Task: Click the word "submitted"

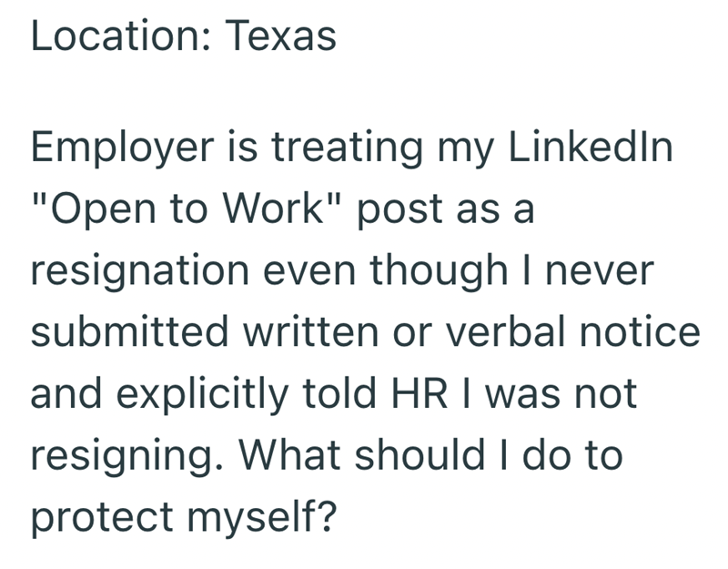Action: coord(129,331)
